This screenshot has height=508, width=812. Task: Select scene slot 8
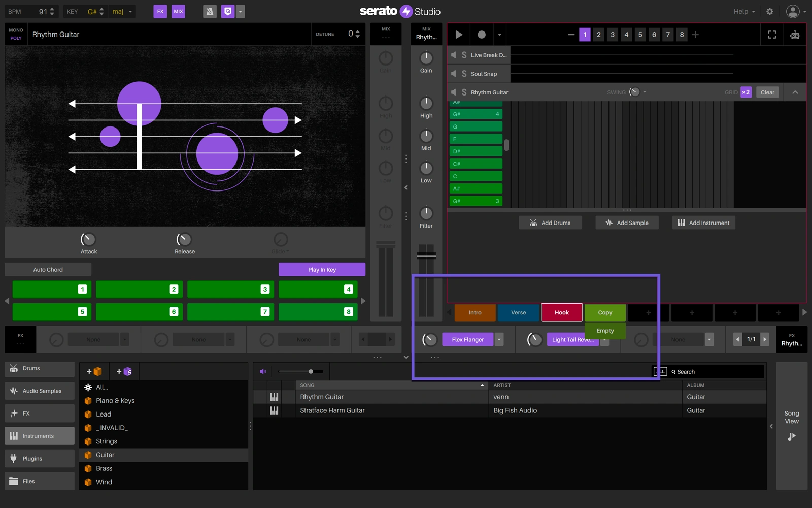(682, 35)
